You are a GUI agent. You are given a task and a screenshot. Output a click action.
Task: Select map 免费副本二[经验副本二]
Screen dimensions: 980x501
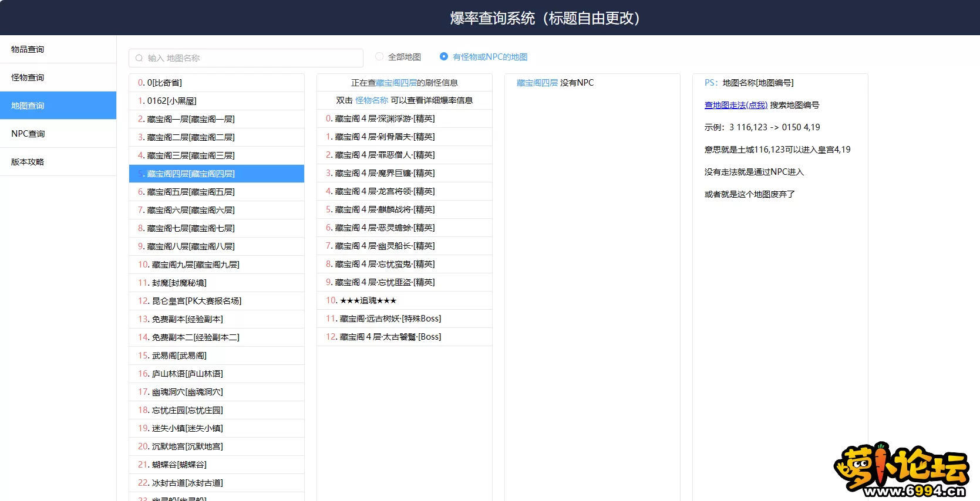[x=217, y=337]
